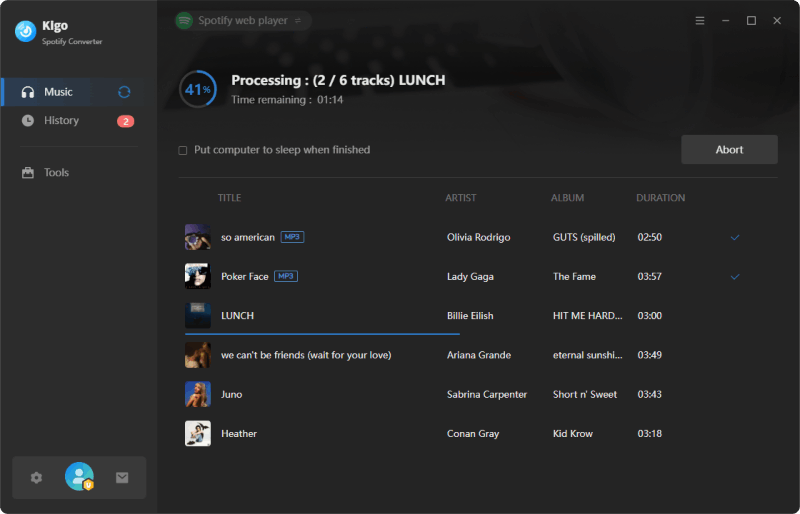Maximize the Kigo window
This screenshot has height=514, width=800.
[x=751, y=20]
